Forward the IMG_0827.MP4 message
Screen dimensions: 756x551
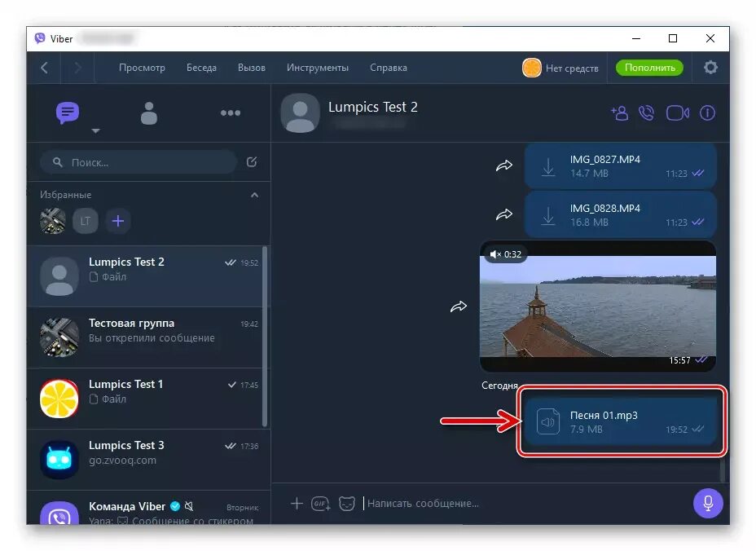(503, 165)
